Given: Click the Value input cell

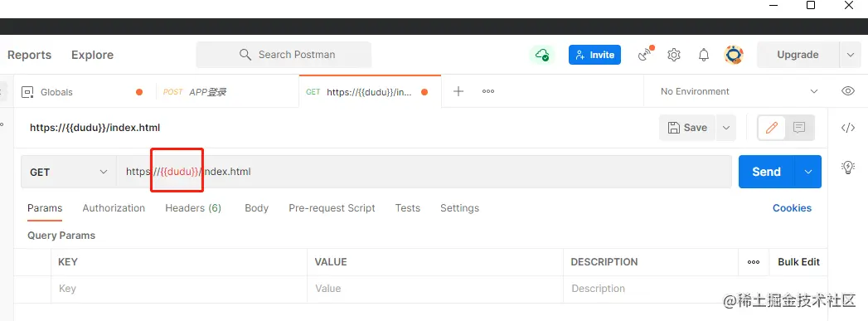Looking at the screenshot, I should pos(435,289).
